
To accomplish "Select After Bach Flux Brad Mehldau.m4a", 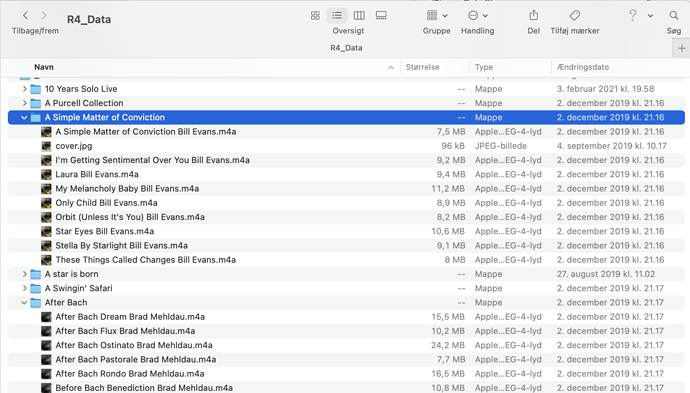I will pyautogui.click(x=125, y=331).
